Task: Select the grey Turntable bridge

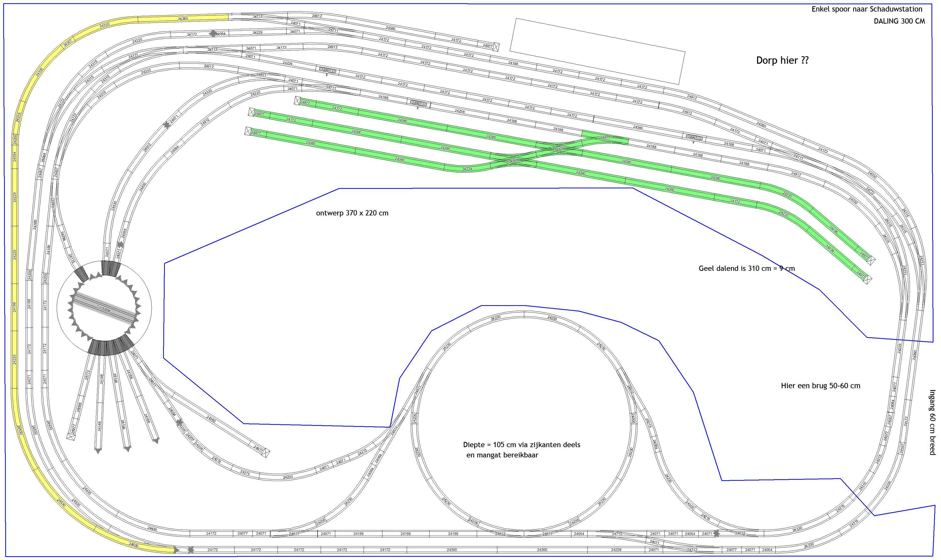Action: (x=104, y=308)
